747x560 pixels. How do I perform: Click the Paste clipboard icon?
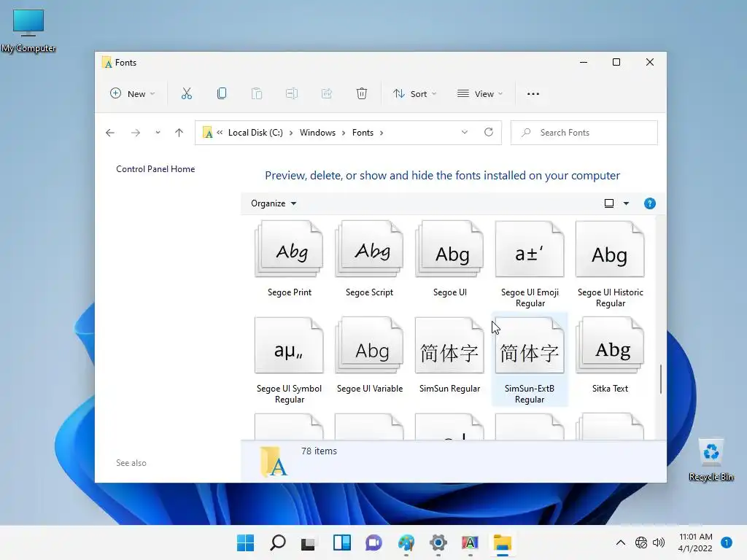click(x=257, y=93)
